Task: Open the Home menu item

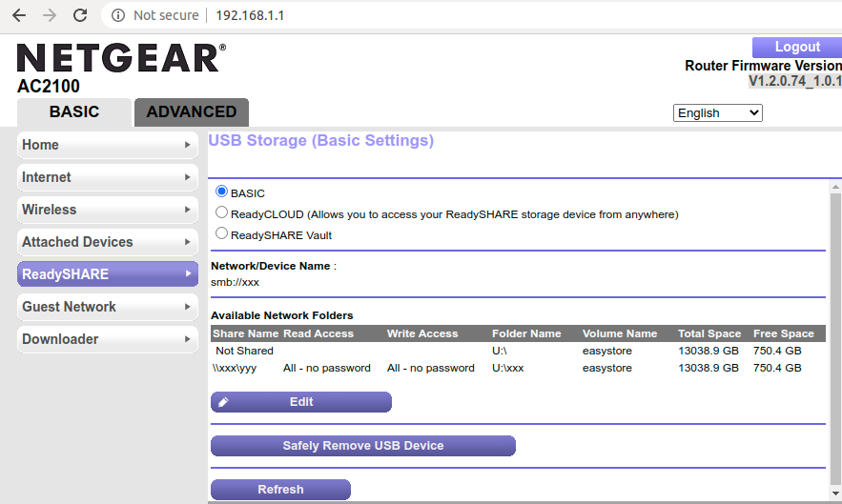Action: pyautogui.click(x=108, y=145)
